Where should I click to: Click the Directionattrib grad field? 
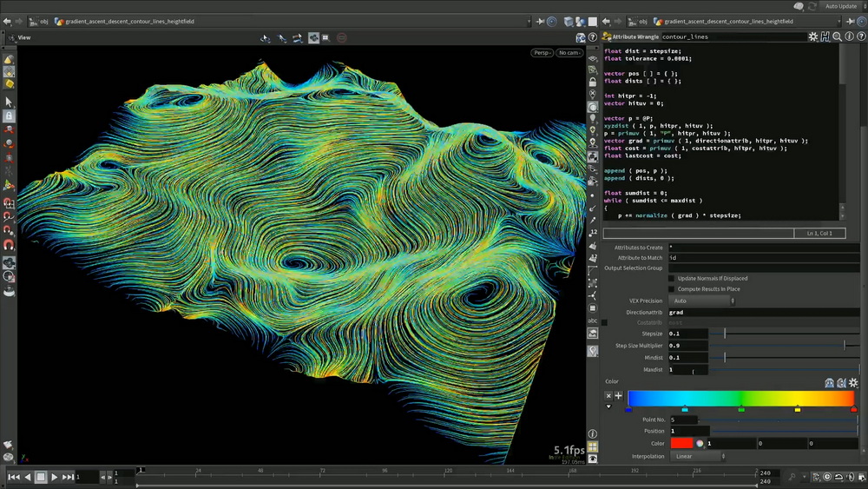(x=764, y=313)
